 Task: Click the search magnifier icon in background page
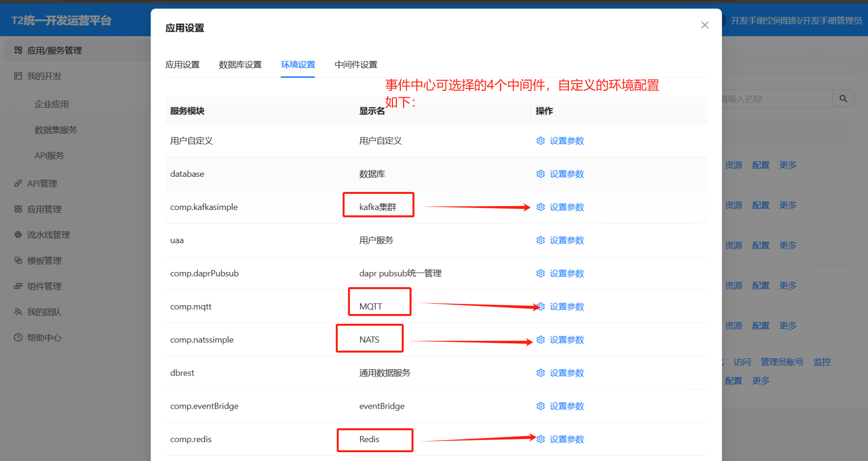click(844, 99)
